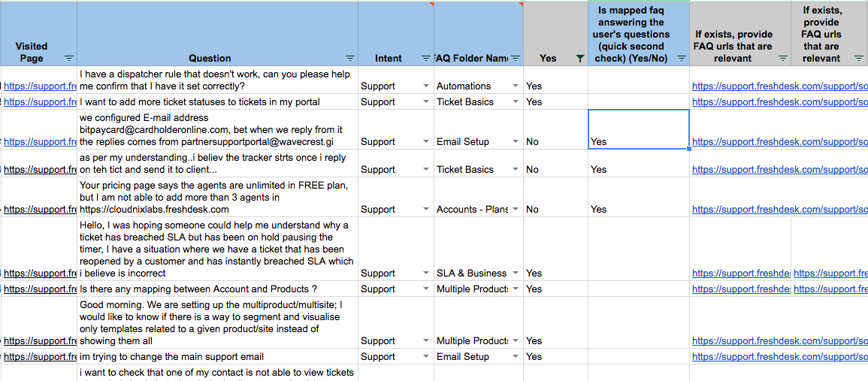Screen dimensions: 868x381
Task: Expand the SLA & Business folder dropdown
Action: [x=516, y=274]
